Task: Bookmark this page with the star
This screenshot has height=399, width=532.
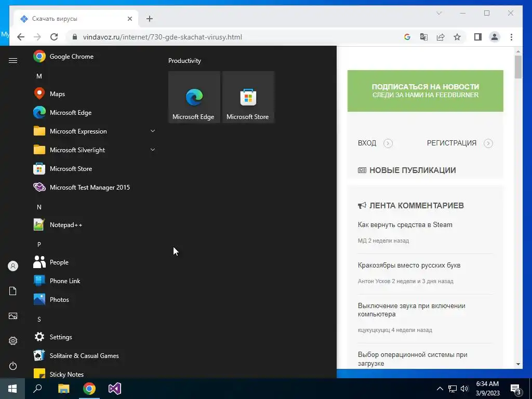Action: click(x=457, y=37)
